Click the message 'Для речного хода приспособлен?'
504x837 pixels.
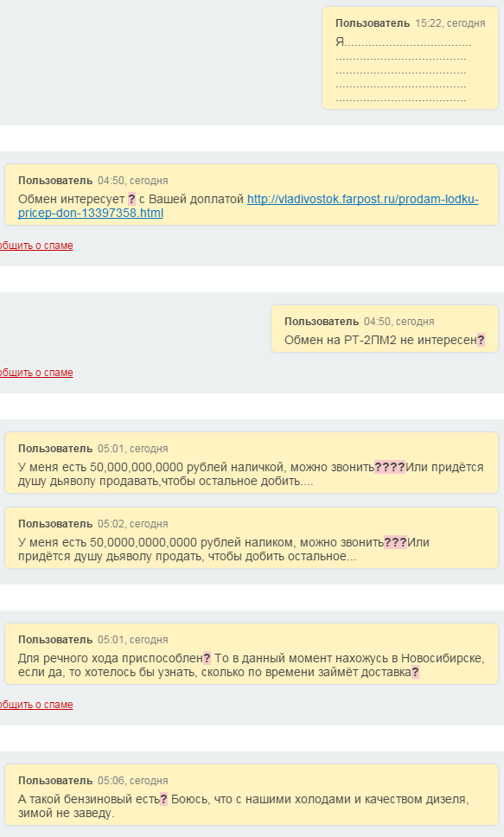(x=252, y=654)
